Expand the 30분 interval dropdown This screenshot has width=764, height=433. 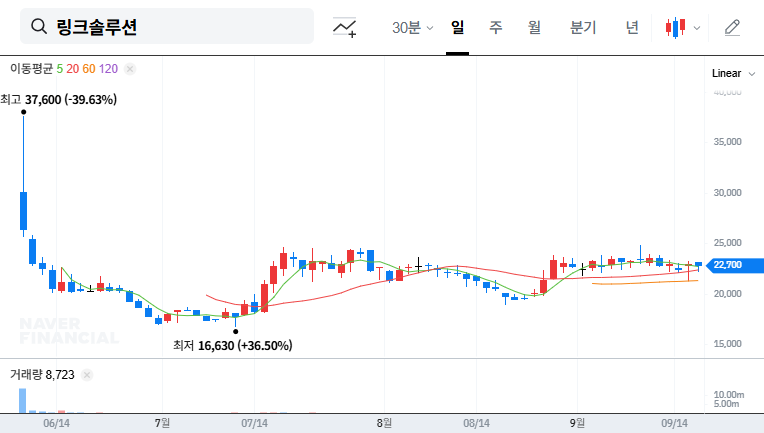tap(412, 27)
